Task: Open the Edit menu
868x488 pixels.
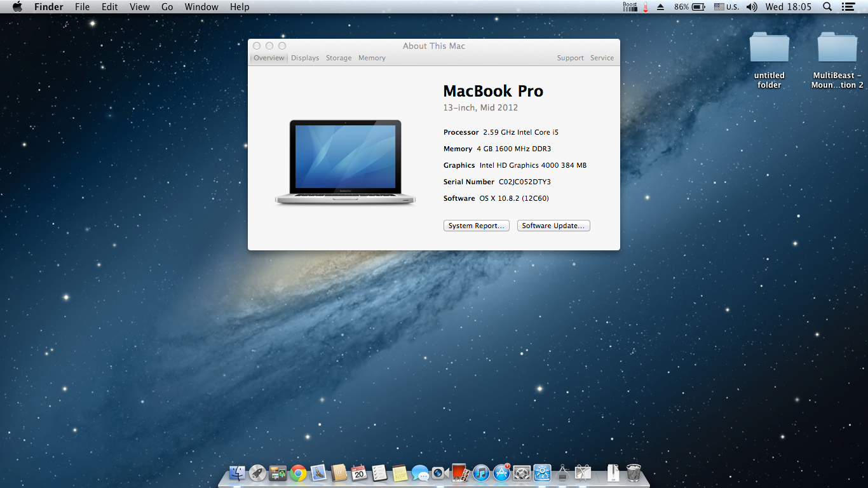Action: click(x=110, y=7)
